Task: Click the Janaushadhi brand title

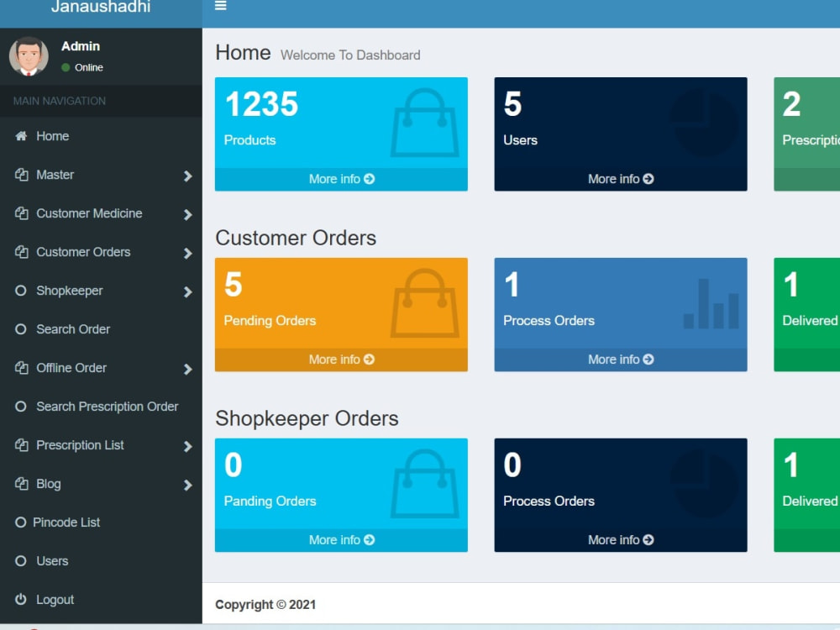Action: 101,7
